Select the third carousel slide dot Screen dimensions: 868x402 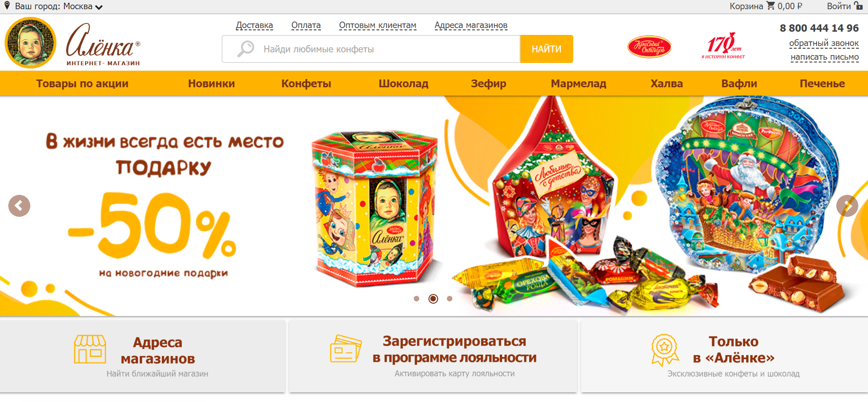click(450, 299)
